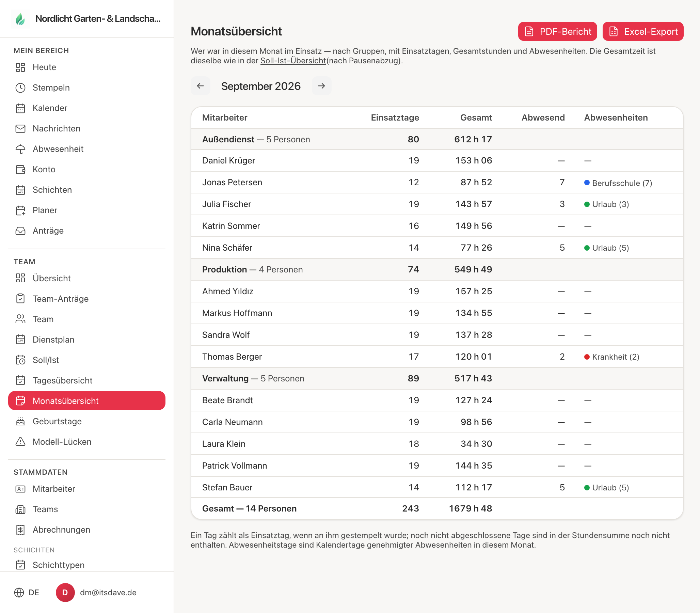
Task: Click the Mitarbeiter ID card icon
Action: click(20, 489)
